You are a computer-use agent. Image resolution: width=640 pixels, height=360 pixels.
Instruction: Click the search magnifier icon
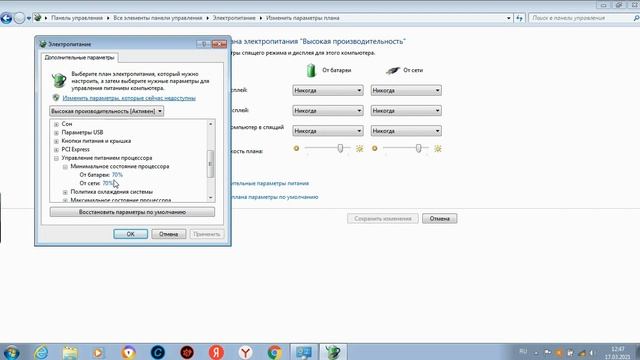636,18
